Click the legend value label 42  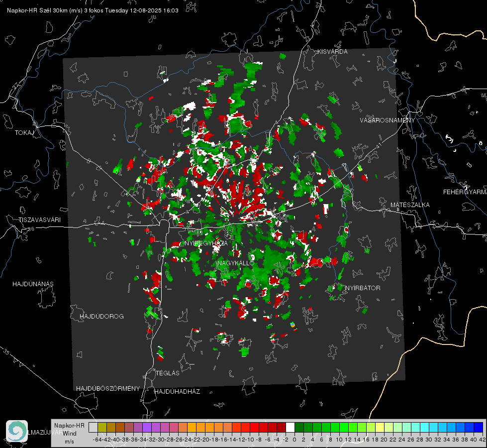tap(482, 440)
